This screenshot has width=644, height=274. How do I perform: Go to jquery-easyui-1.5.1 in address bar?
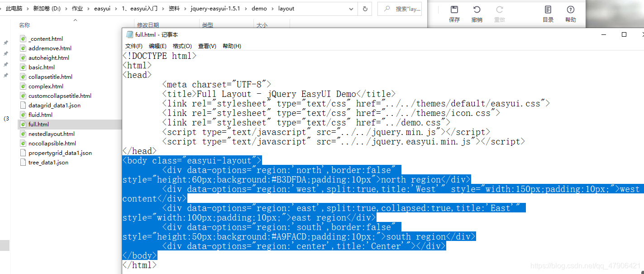click(215, 9)
